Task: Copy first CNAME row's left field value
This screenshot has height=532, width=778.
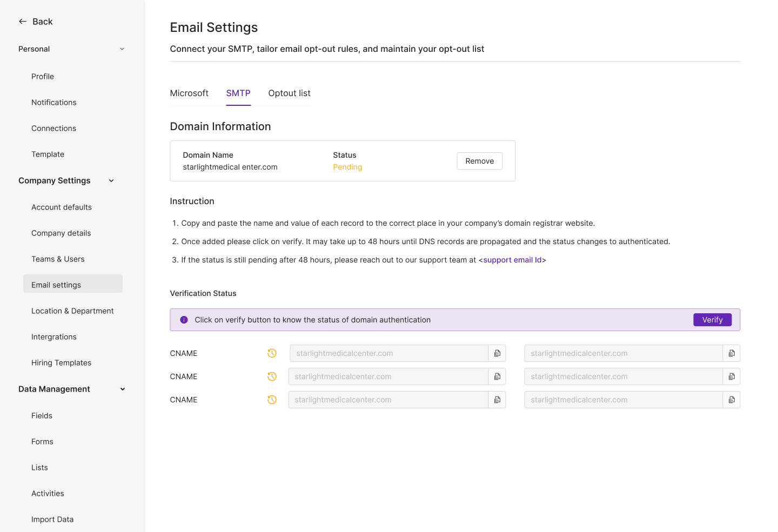Action: 497,353
